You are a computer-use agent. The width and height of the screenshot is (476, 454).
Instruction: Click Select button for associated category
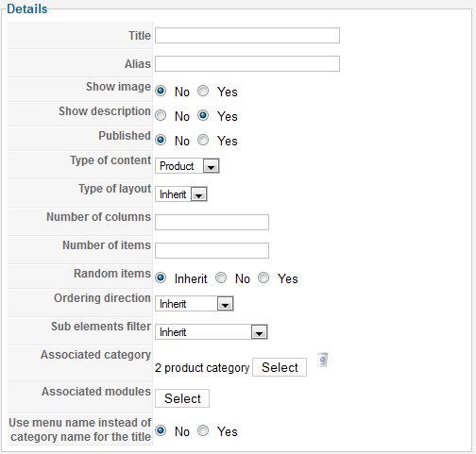pos(280,367)
